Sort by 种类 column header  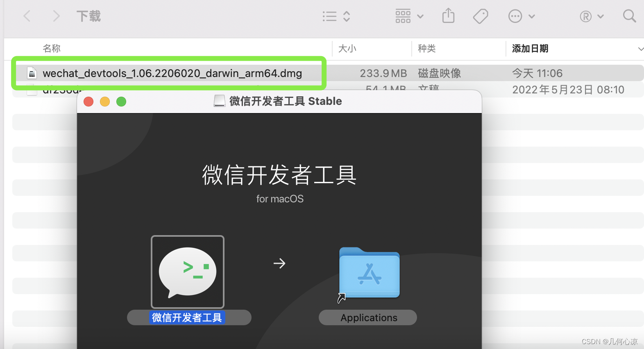426,48
